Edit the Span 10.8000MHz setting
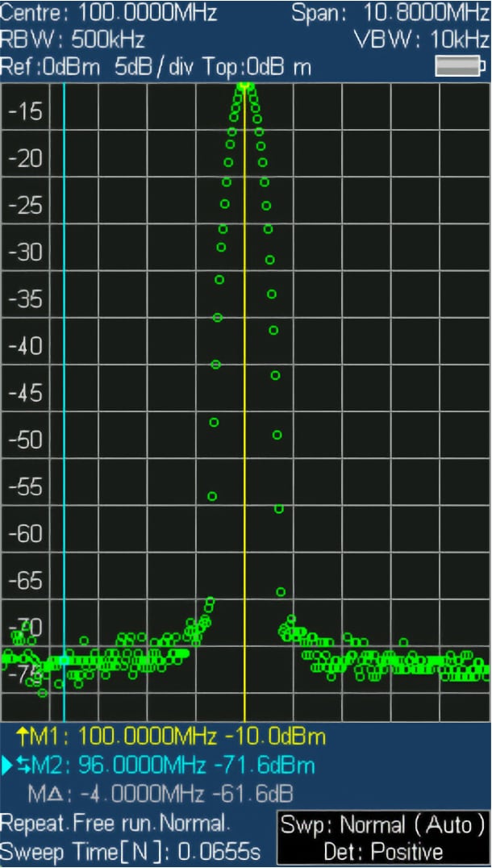The width and height of the screenshot is (492, 868). point(390,13)
